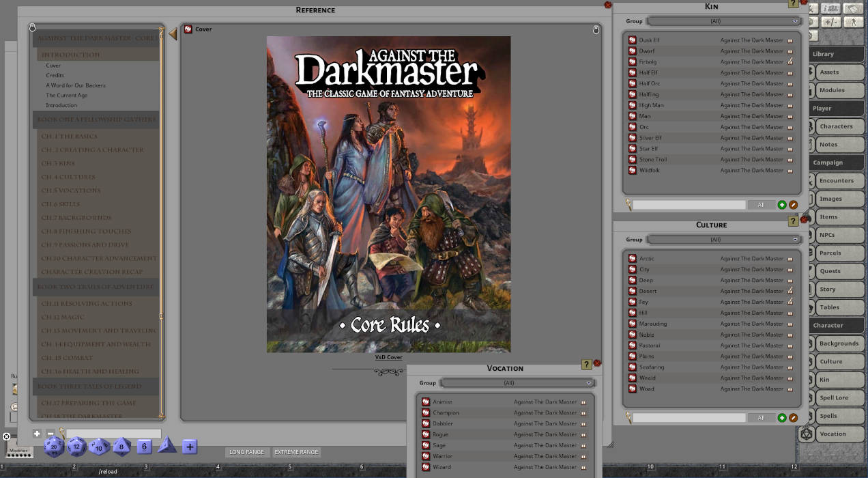The image size is (868, 478).
Task: Roll the d4 pyramid die
Action: 167,446
